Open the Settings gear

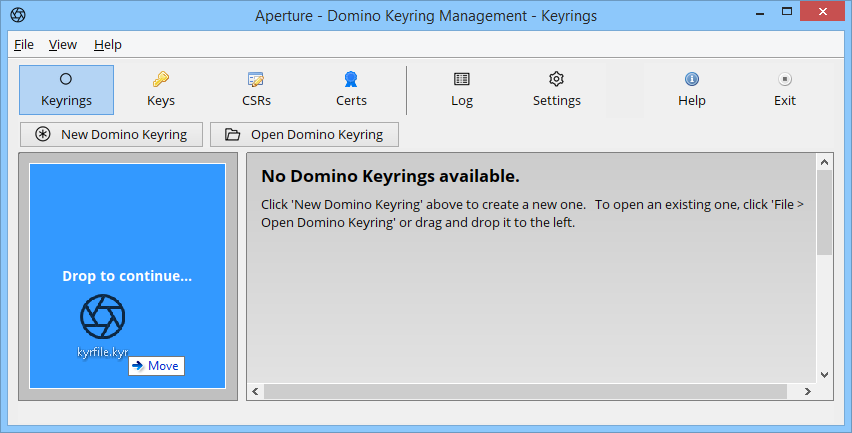pyautogui.click(x=556, y=90)
